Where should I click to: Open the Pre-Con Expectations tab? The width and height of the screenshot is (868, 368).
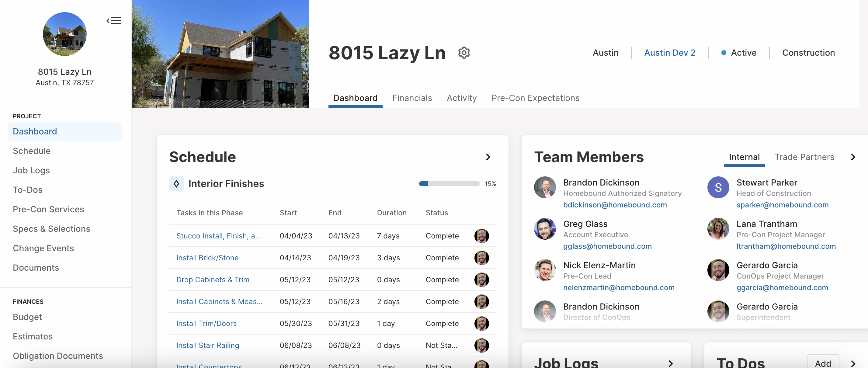pyautogui.click(x=535, y=98)
